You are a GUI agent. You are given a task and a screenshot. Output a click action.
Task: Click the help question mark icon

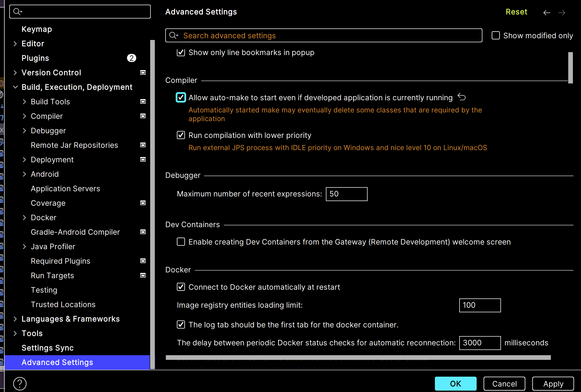pos(20,384)
